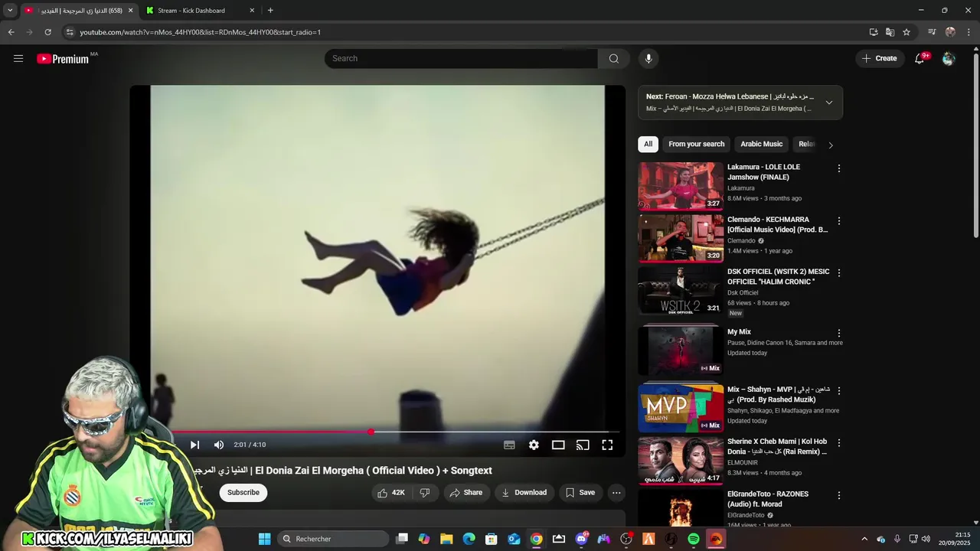The width and height of the screenshot is (980, 551).
Task: Open Chrome three-dot menu
Action: (969, 32)
